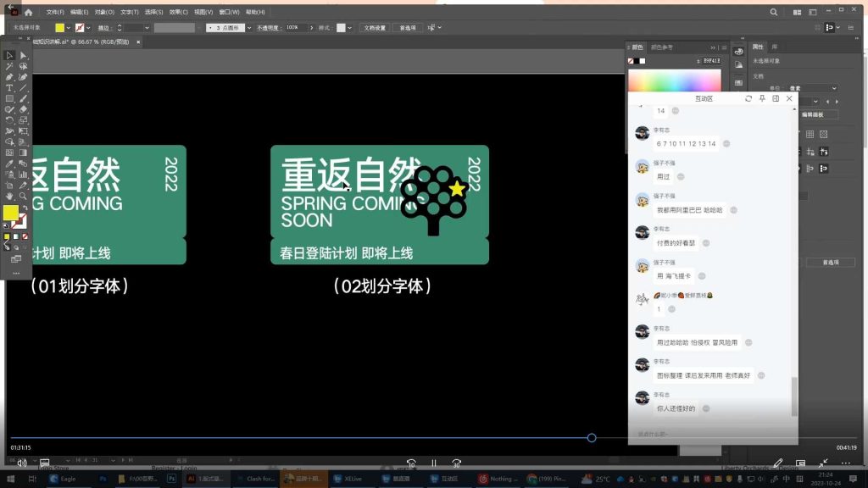Pick the Lasso tool

coord(23,66)
